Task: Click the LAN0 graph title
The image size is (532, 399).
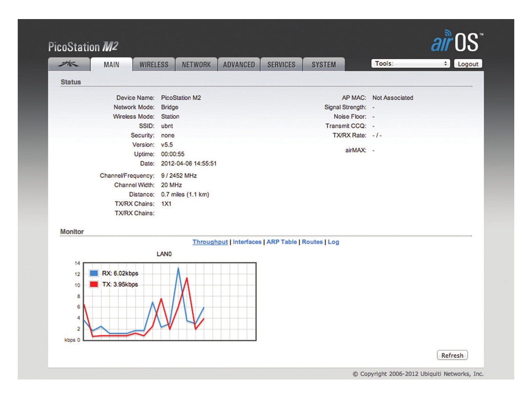Action: 164,254
